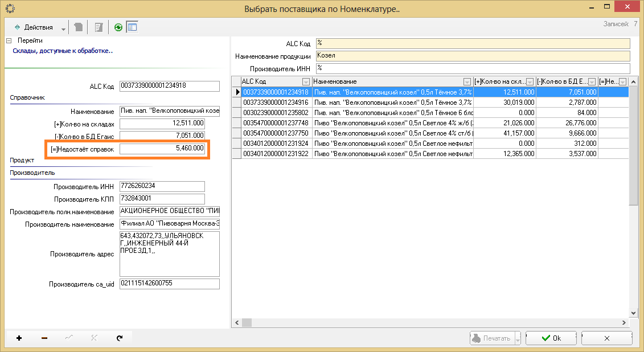This screenshot has height=352, width=644.
Task: Click Производитель КПП field 732843001
Action: [162, 198]
